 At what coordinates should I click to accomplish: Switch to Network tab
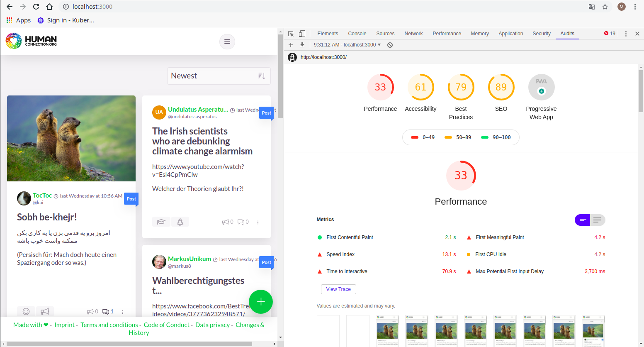click(413, 34)
